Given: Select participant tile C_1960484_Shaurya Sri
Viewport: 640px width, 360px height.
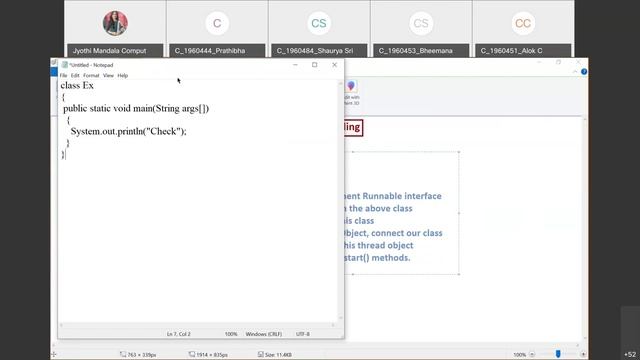Looking at the screenshot, I should [319, 29].
